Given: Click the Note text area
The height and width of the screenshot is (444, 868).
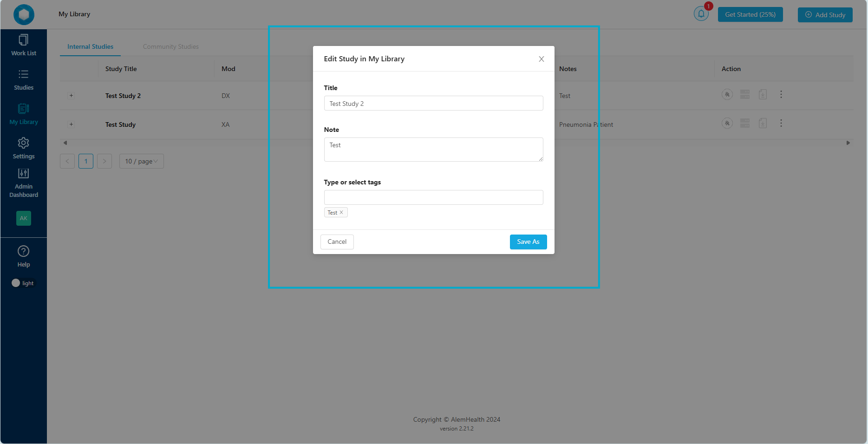Looking at the screenshot, I should click(x=434, y=150).
